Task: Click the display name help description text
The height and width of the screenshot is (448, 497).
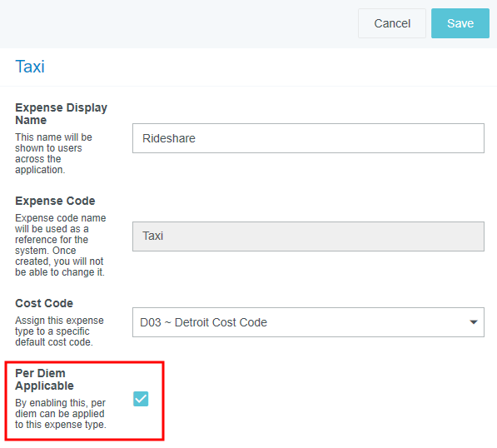Action: pos(53,153)
